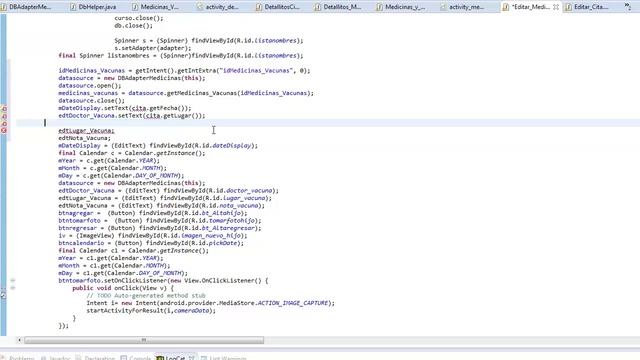Click the Java file icon on *Editar_Medi... tab
The image size is (640, 360).
coord(506,7)
